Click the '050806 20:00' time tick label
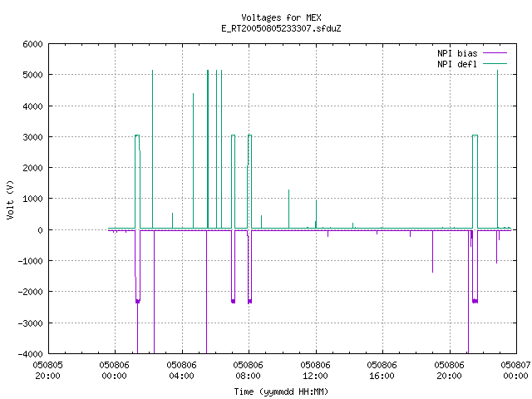 (449, 371)
